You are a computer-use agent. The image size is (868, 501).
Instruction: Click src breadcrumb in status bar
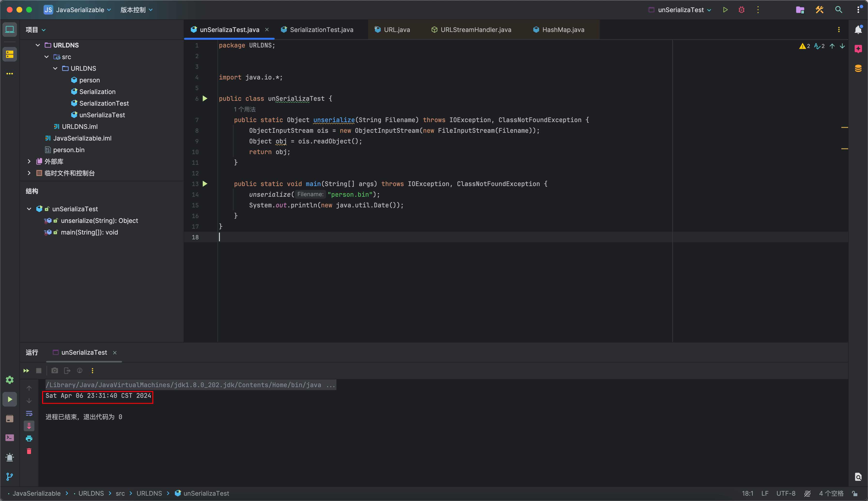pos(120,493)
